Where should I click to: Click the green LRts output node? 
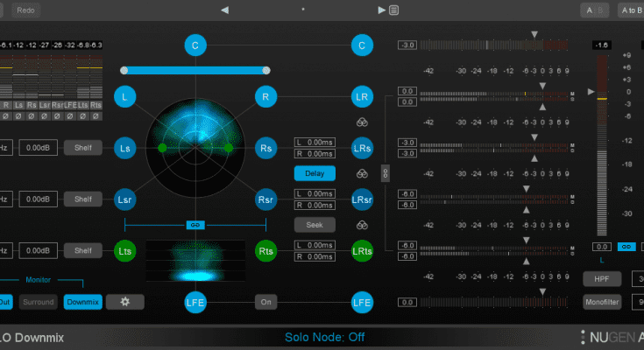362,252
